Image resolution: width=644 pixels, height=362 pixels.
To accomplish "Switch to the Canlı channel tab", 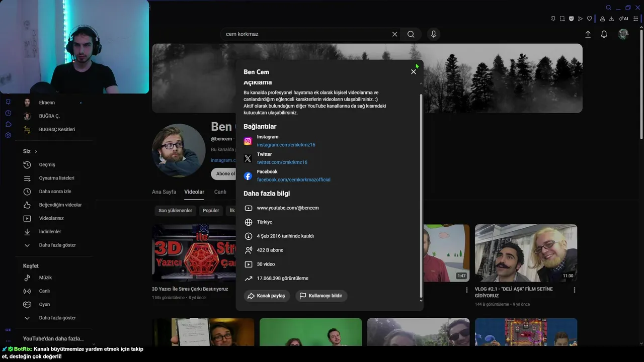I will (220, 192).
